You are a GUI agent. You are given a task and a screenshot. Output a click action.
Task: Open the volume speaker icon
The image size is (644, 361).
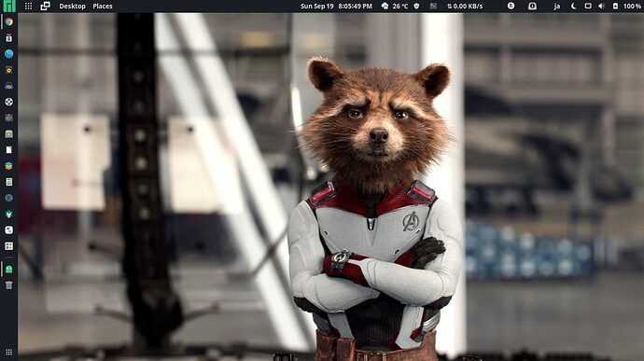[x=602, y=7]
